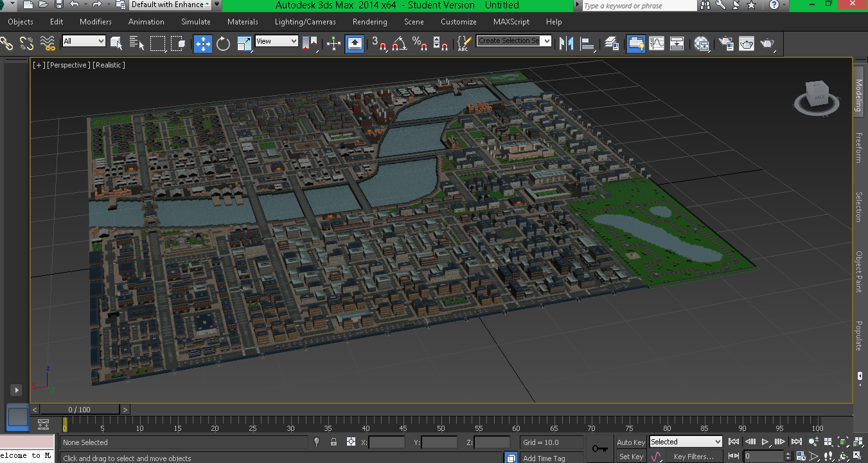This screenshot has width=868, height=463.
Task: Click time slider previous frame arrow
Action: point(35,409)
